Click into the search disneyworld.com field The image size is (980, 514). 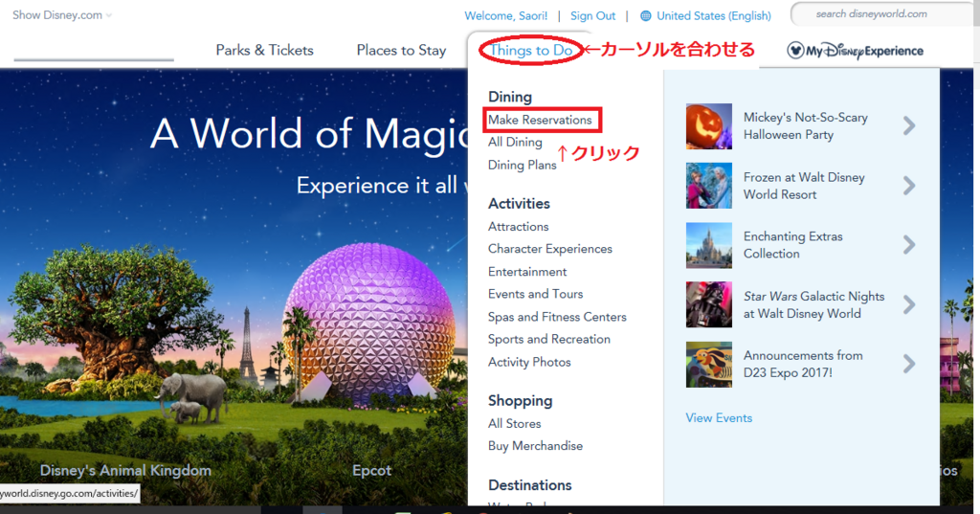pyautogui.click(x=884, y=13)
